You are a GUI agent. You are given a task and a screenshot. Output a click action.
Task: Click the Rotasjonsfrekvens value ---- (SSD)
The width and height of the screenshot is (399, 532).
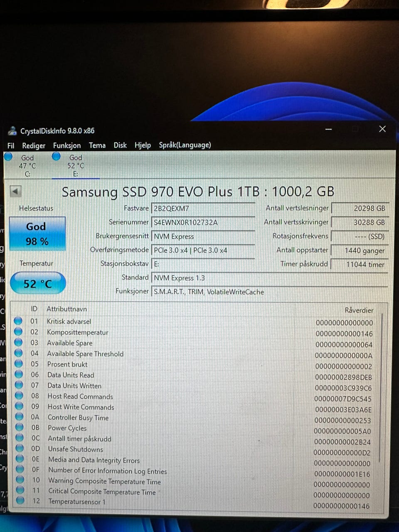(x=360, y=236)
